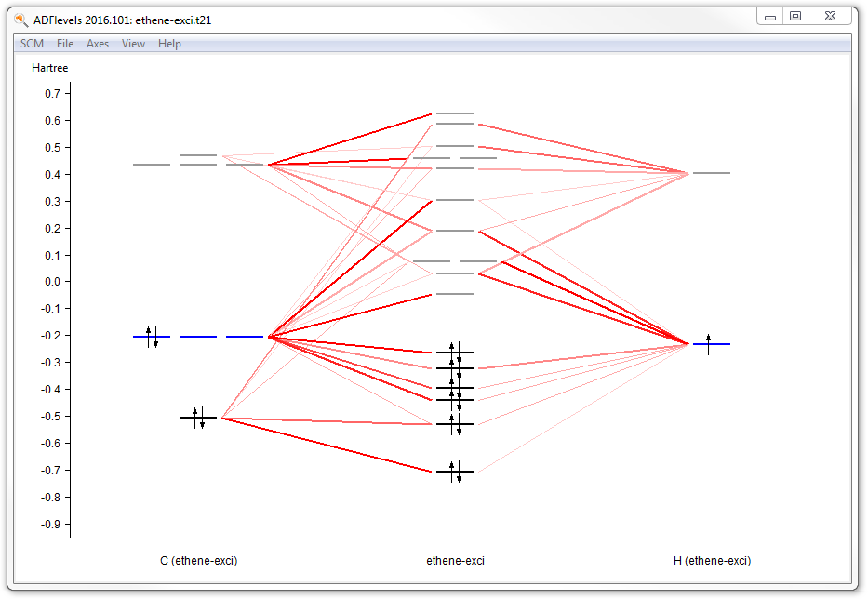Click the -0.5 tick label on energy axis
Screen dimensions: 868x599
pyautogui.click(x=51, y=417)
